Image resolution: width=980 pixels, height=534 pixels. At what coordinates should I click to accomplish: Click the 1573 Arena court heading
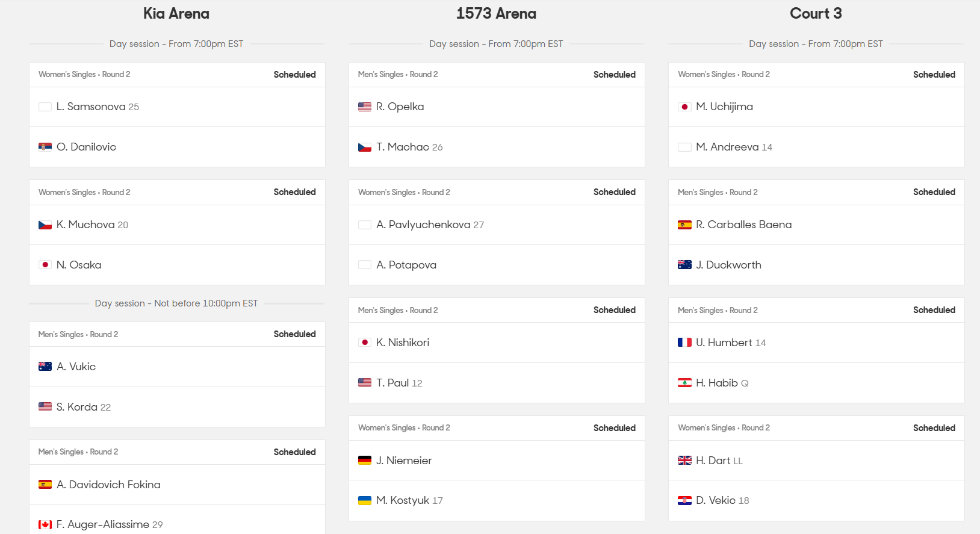[x=496, y=13]
